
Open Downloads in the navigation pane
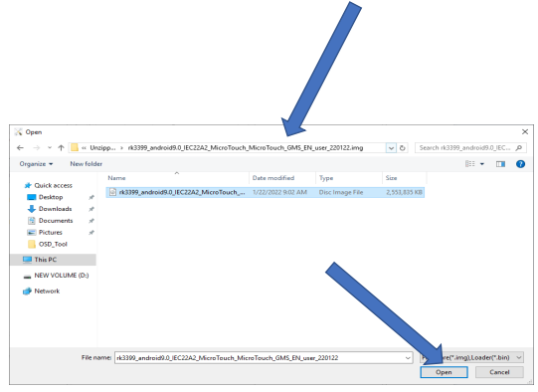tap(56, 209)
